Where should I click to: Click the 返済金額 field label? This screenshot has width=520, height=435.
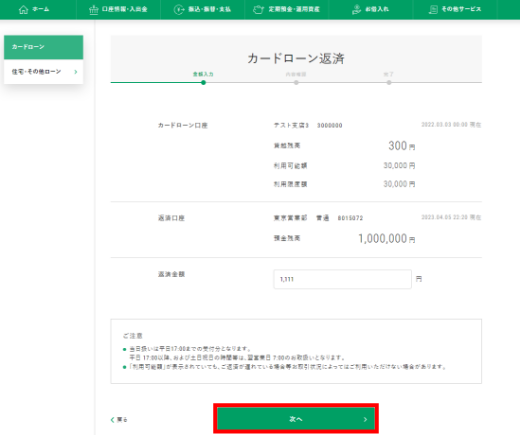coord(171,274)
